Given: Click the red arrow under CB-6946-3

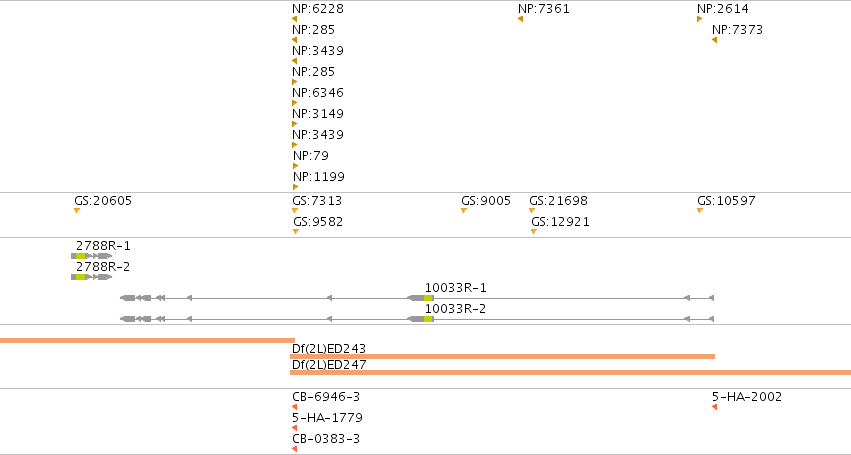Looking at the screenshot, I should click(295, 407).
